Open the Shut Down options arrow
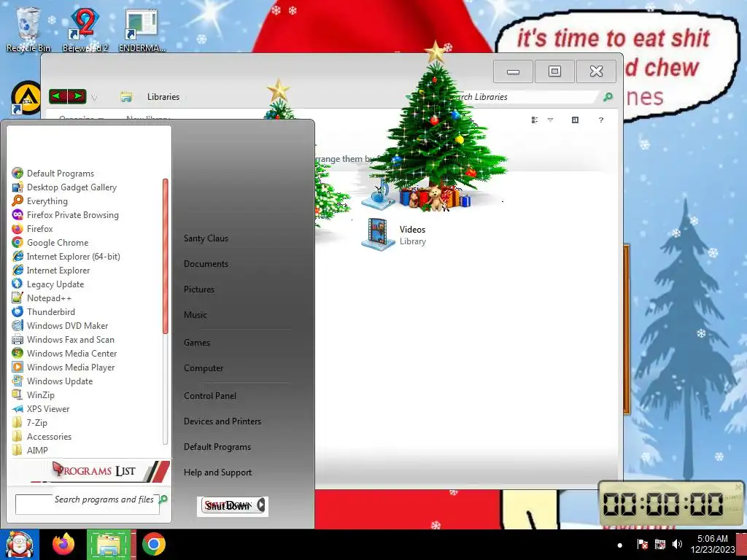 (x=260, y=505)
